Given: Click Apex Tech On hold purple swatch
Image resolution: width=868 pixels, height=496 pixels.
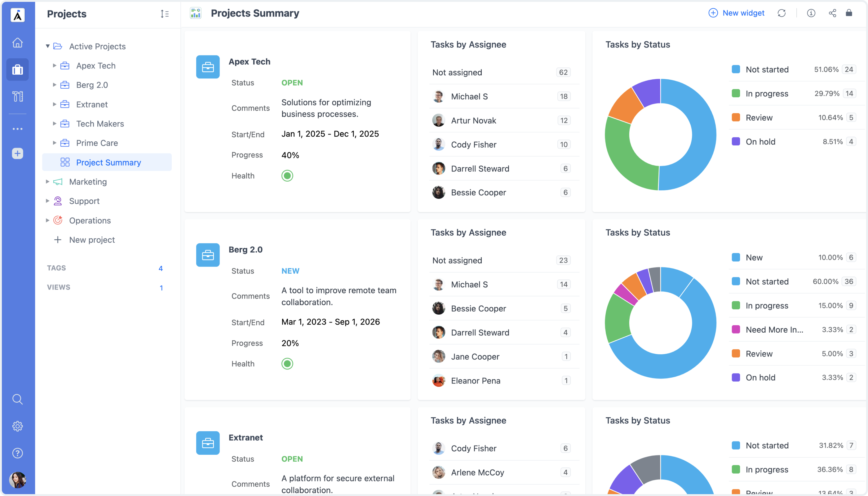Looking at the screenshot, I should click(736, 142).
